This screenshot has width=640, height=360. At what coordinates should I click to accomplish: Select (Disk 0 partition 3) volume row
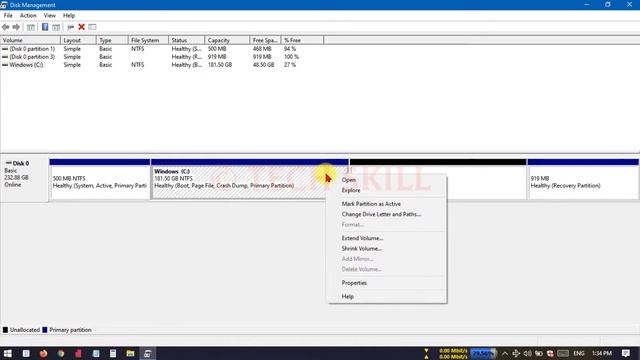pyautogui.click(x=32, y=57)
